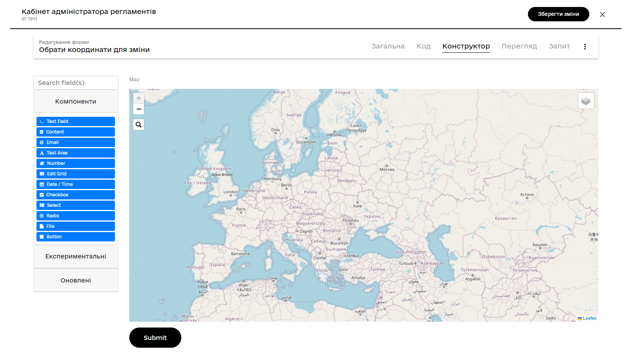The height and width of the screenshot is (364, 632).
Task: Click the Астана label on the map
Action: 527,194
